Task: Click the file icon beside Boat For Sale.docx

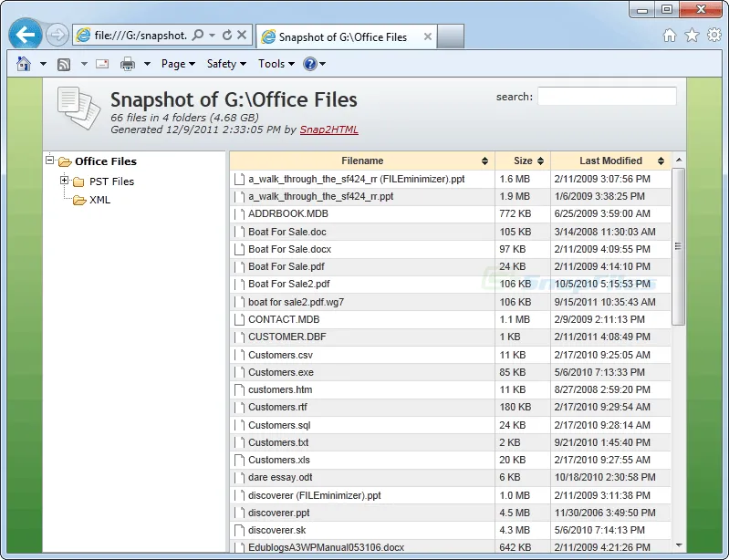Action: tap(239, 250)
